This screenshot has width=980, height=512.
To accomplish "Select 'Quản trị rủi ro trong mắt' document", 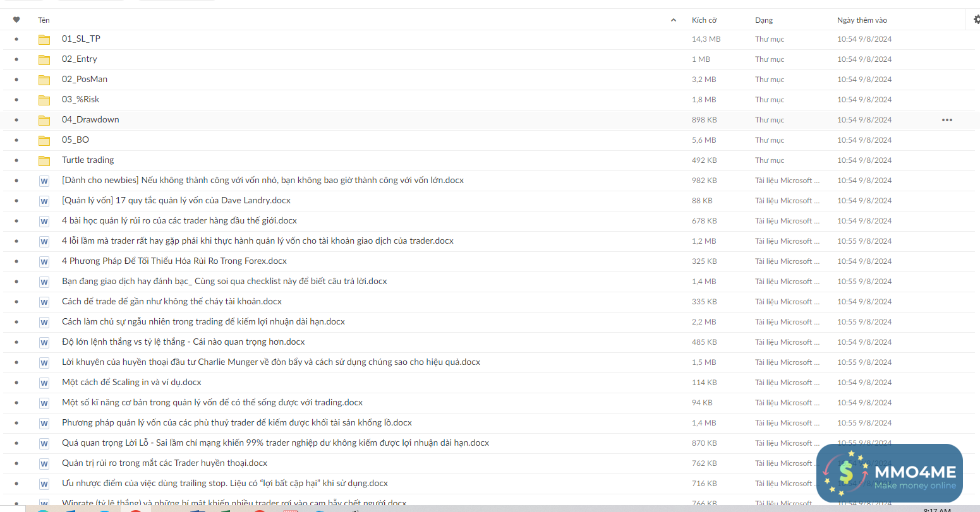I will pyautogui.click(x=164, y=463).
